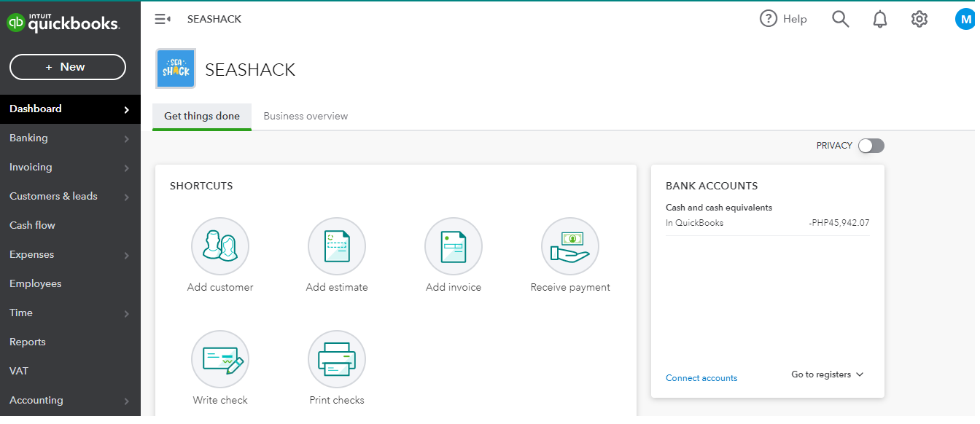Expand the Banking submenu in sidebar

click(x=127, y=138)
